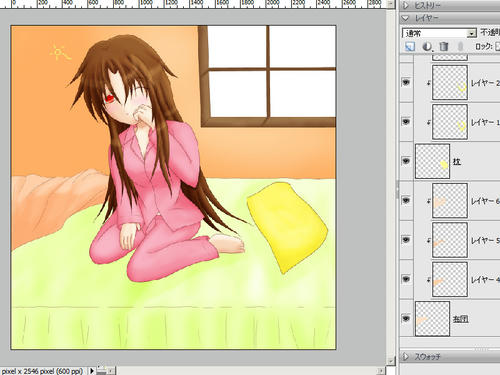The image size is (500, 375).
Task: Open the adjustment layer half-circle icon
Action: click(x=427, y=46)
